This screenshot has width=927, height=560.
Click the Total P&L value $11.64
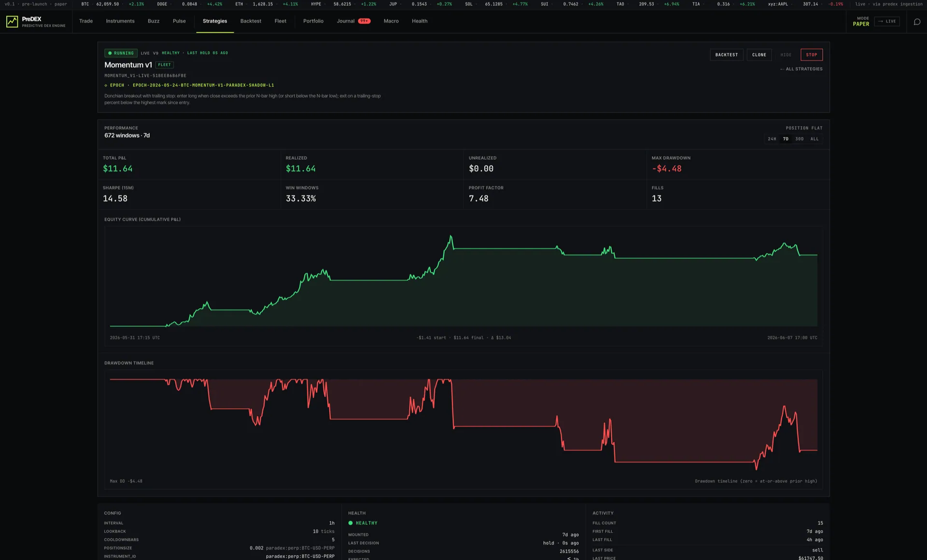pos(117,168)
